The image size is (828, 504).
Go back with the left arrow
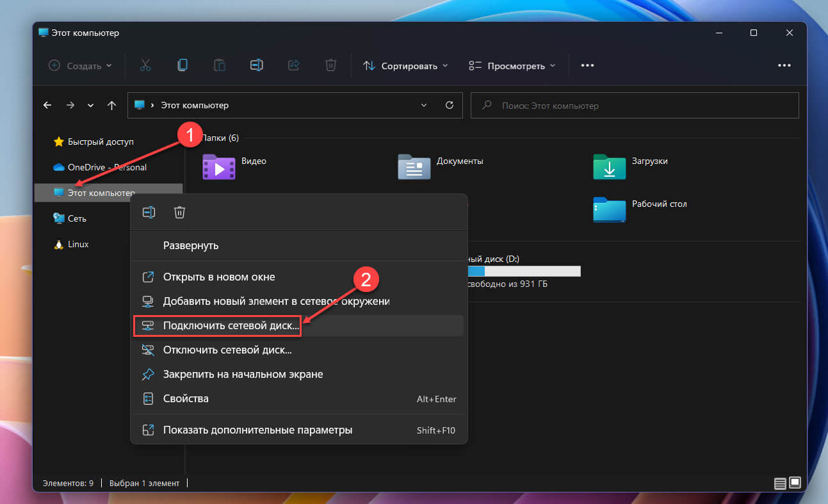[47, 105]
